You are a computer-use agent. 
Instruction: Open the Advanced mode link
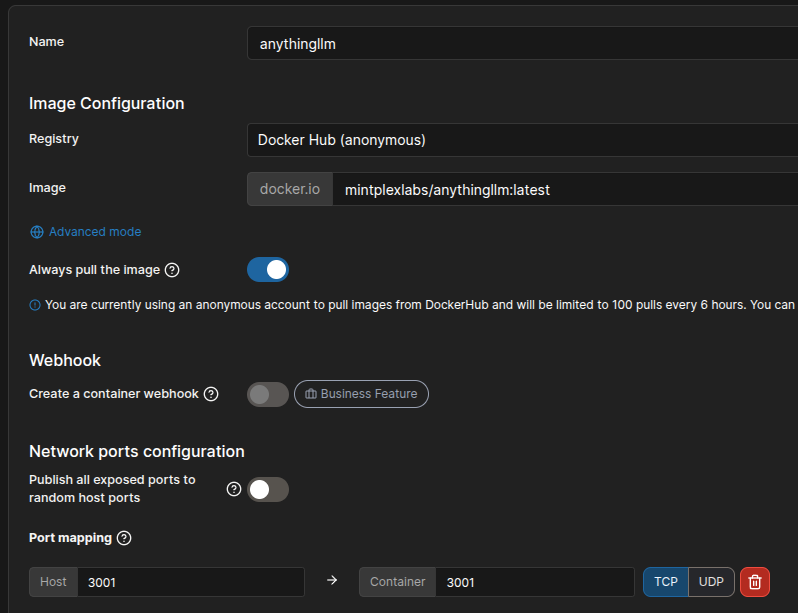coord(95,232)
